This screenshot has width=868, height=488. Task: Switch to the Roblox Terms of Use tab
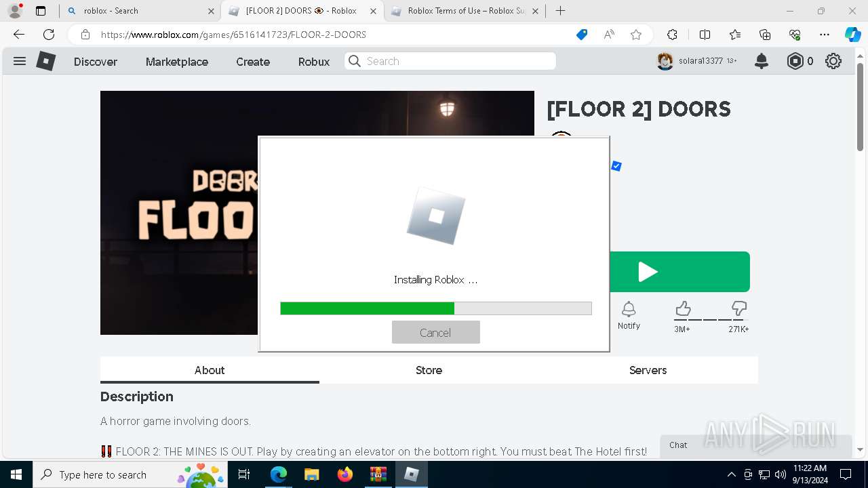(465, 11)
